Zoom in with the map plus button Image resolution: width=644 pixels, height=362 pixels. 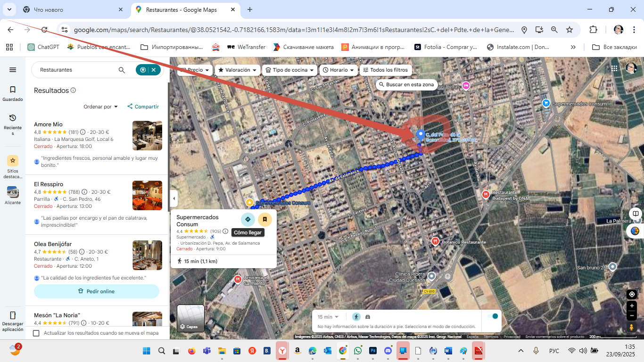pyautogui.click(x=632, y=306)
